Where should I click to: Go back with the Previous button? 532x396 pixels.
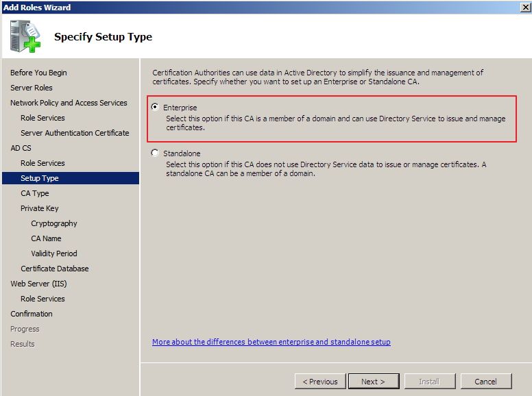(x=320, y=382)
